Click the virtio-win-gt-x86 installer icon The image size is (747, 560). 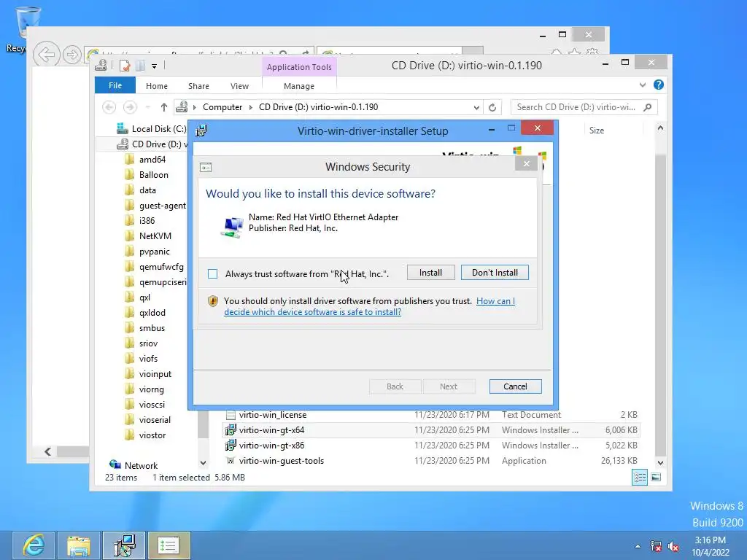(231, 446)
